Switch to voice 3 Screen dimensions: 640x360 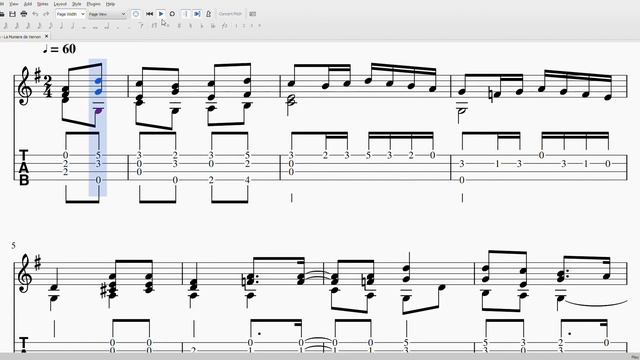point(252,26)
